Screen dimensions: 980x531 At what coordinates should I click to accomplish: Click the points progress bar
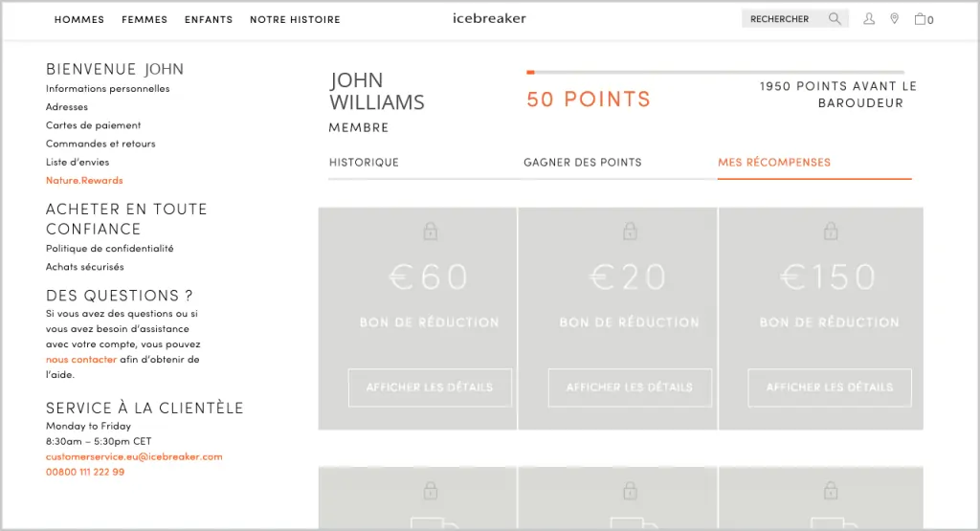[x=716, y=73]
